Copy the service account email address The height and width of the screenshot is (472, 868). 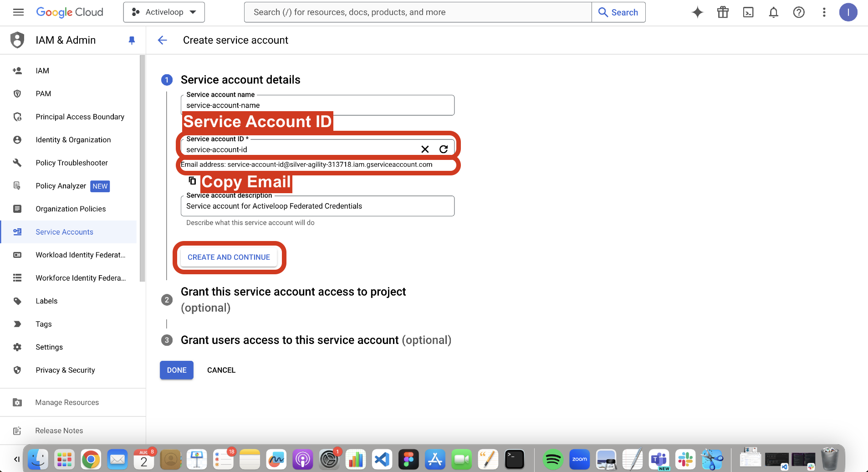point(192,181)
